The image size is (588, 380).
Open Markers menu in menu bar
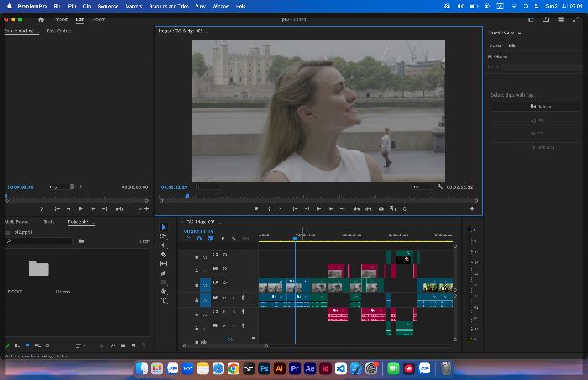click(x=134, y=6)
